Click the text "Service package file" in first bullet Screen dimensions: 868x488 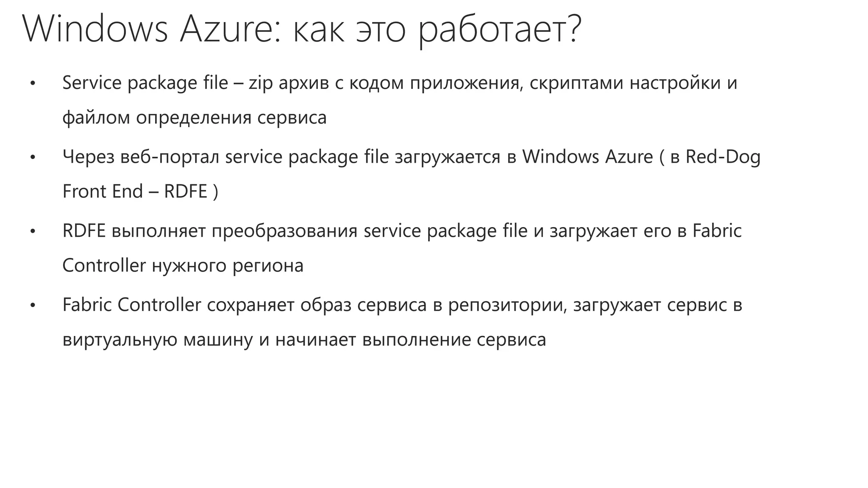(x=145, y=83)
